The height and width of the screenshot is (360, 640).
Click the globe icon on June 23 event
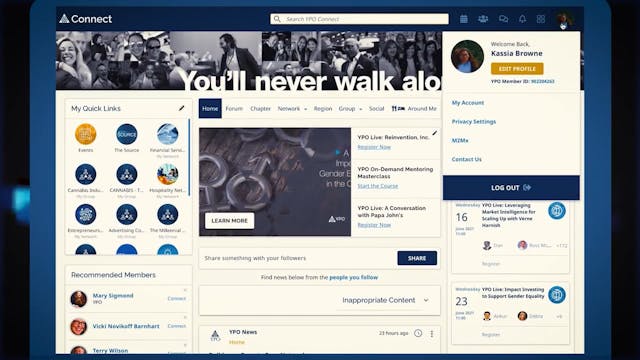[x=557, y=295]
